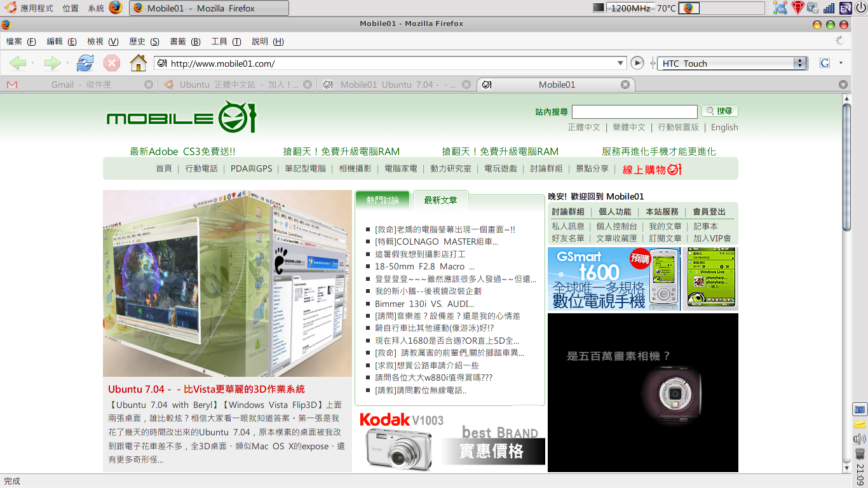Launch Firefox from the top panel icon
This screenshot has height=488, width=868.
click(x=115, y=8)
